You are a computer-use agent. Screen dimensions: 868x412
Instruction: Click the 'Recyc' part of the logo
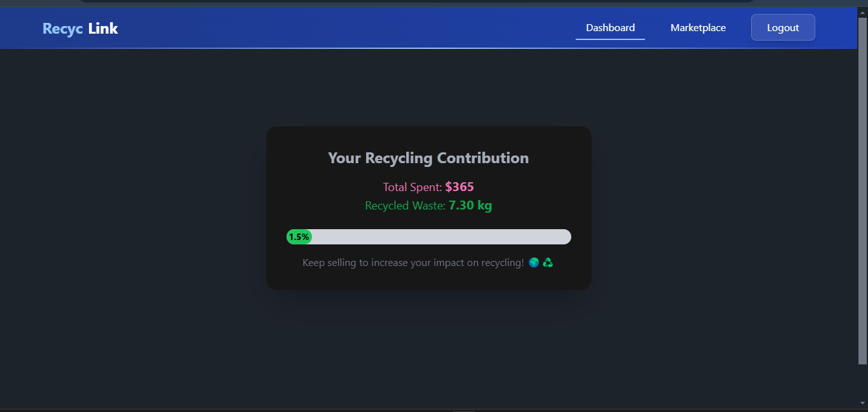60,28
